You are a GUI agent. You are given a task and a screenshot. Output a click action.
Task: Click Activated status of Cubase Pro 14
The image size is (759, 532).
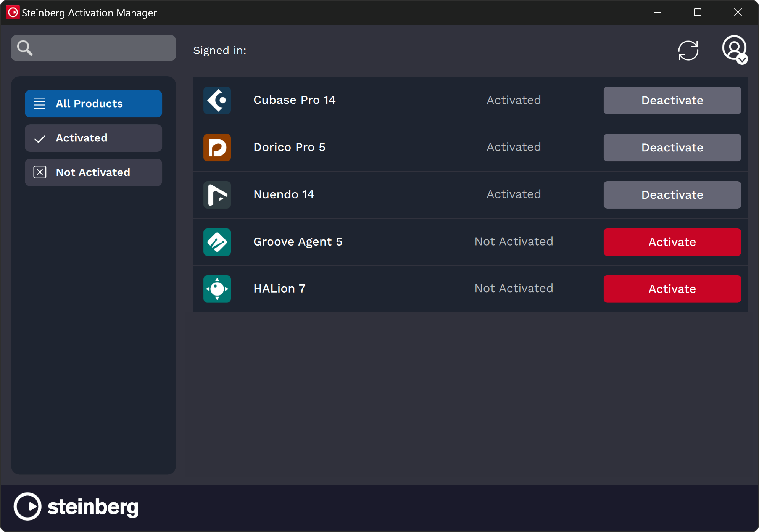(514, 100)
